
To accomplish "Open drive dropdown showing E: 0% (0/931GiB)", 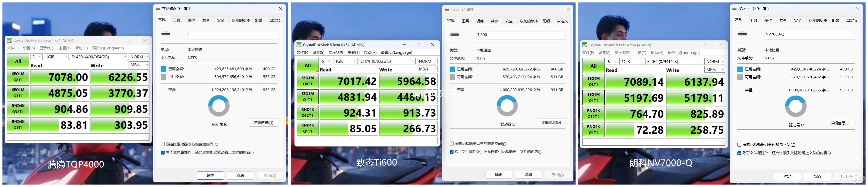I will coord(674,62).
